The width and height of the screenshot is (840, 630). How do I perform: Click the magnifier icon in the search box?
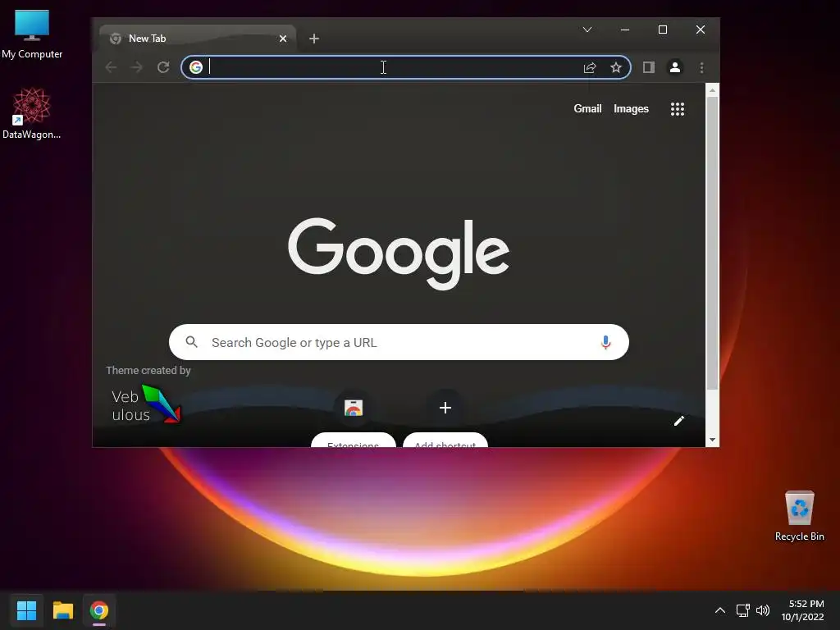[x=191, y=342]
